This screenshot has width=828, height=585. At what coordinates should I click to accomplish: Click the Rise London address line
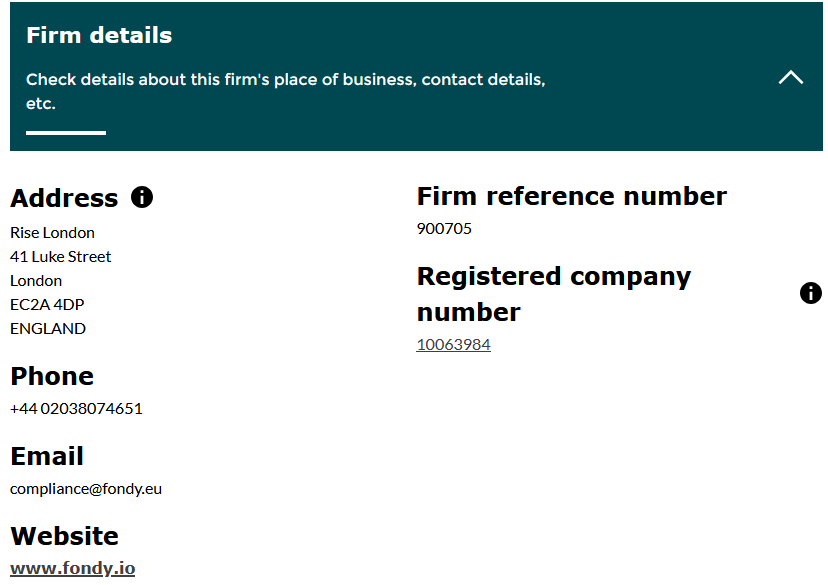(52, 232)
